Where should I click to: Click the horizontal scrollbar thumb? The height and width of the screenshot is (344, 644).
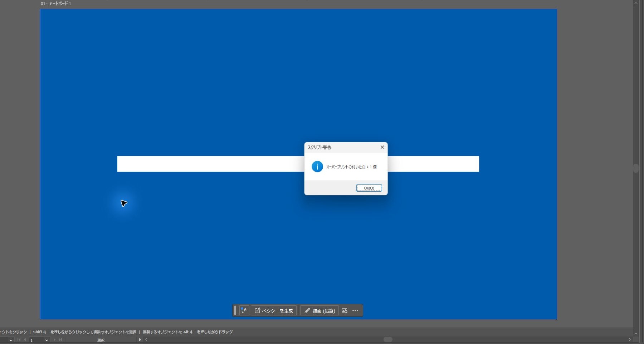coord(388,340)
